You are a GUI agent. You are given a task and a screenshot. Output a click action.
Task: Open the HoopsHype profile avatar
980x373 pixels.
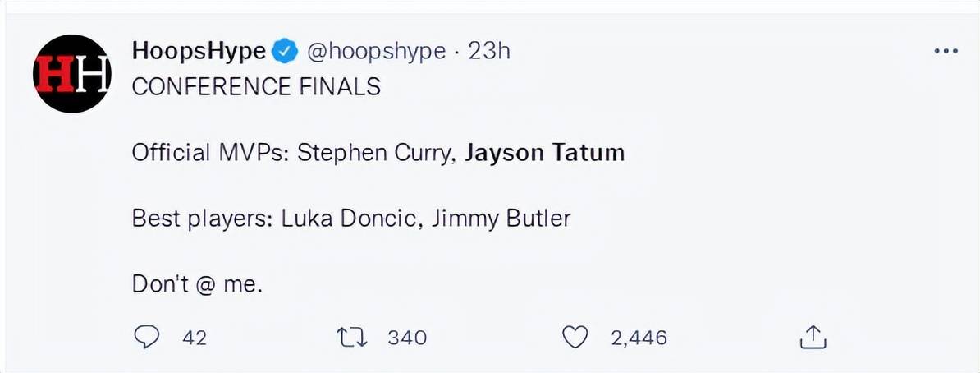click(72, 73)
